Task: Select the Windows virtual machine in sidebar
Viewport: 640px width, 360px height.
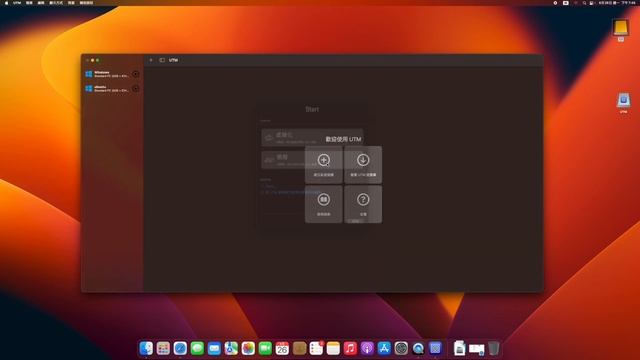Action: pos(112,74)
